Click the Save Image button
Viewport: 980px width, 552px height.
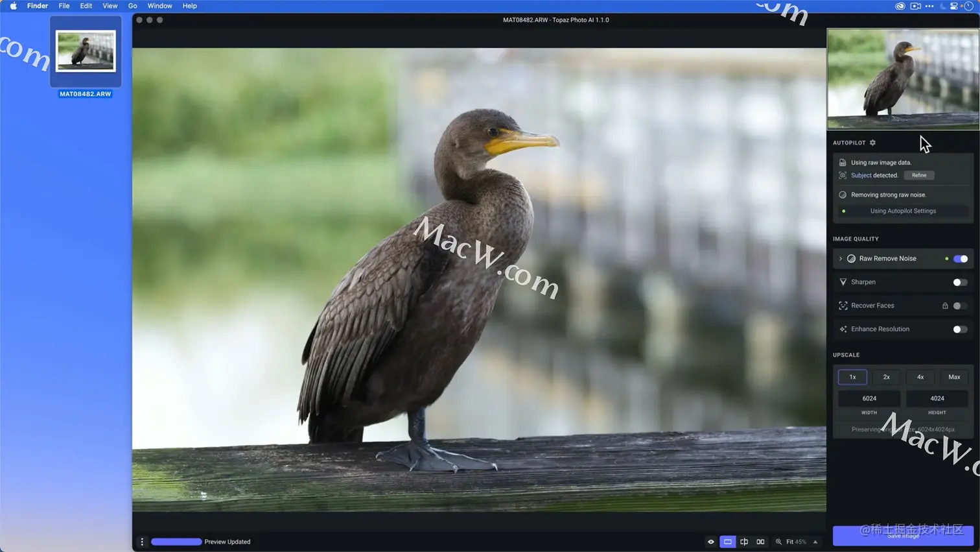point(903,535)
